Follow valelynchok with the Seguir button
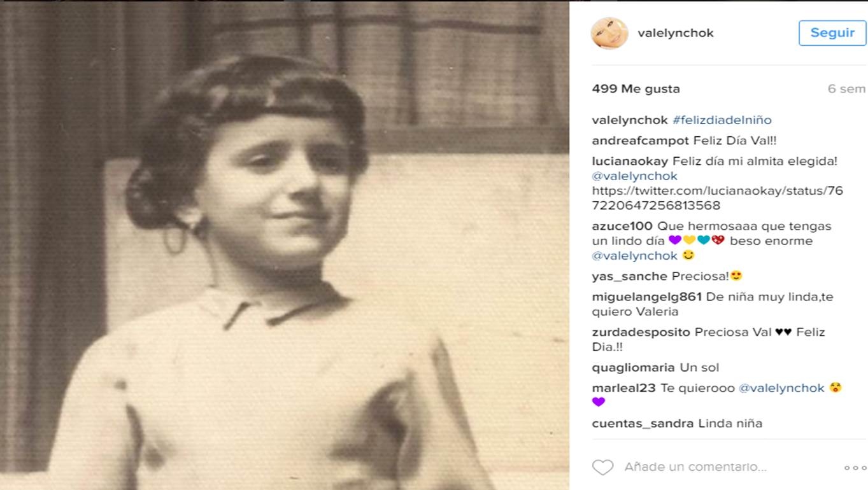This screenshot has width=868, height=490. (x=832, y=33)
